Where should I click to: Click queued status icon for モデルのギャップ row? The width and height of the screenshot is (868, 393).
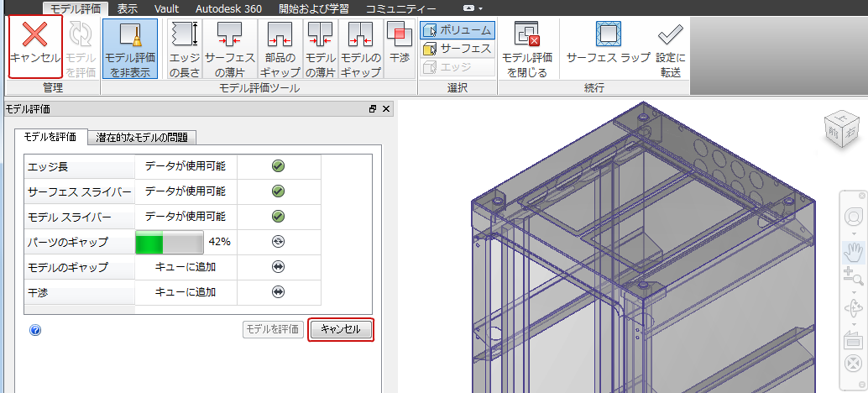coord(278,267)
